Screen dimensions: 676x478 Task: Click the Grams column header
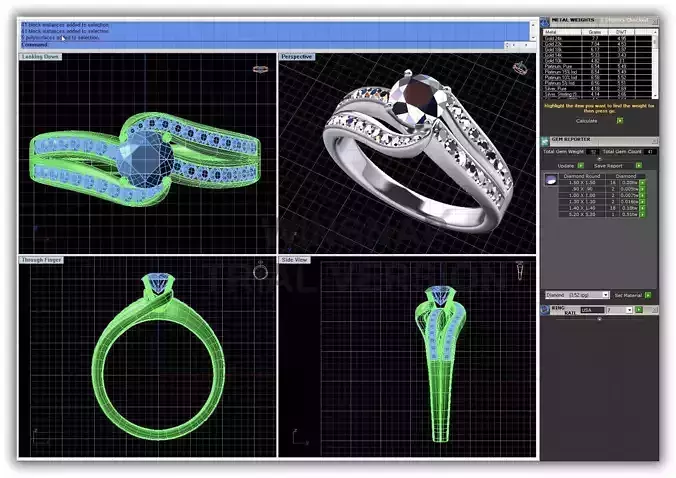(x=595, y=32)
